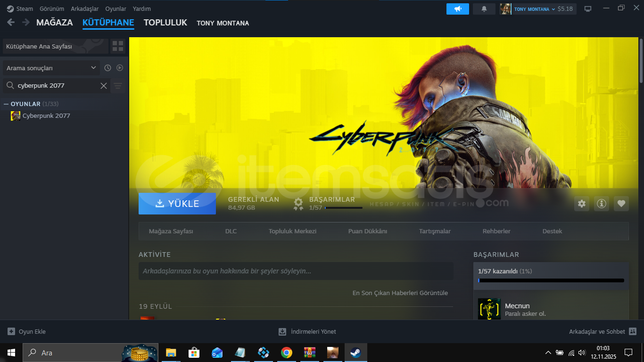Open the Steam notifications bell

[x=484, y=9]
